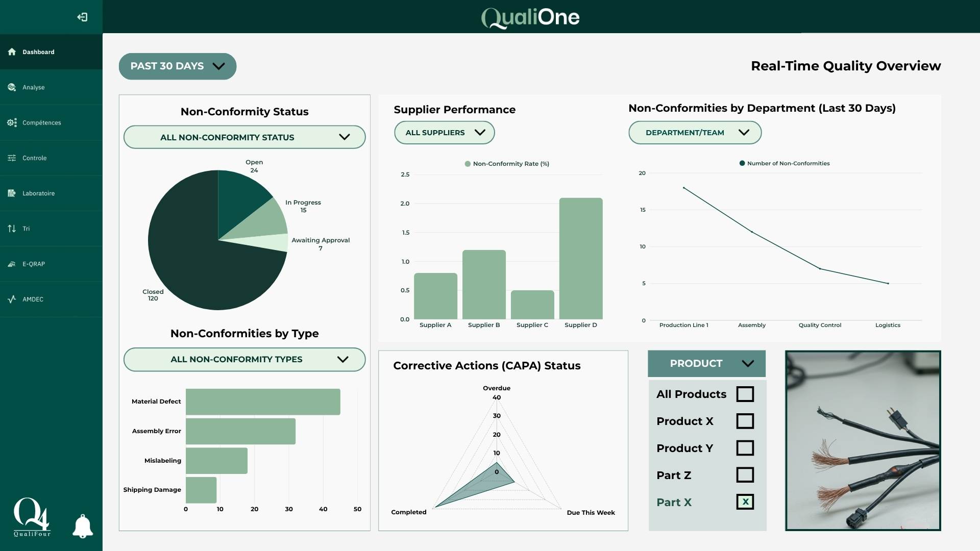
Task: Uncheck the Part X checkbox
Action: tap(746, 502)
